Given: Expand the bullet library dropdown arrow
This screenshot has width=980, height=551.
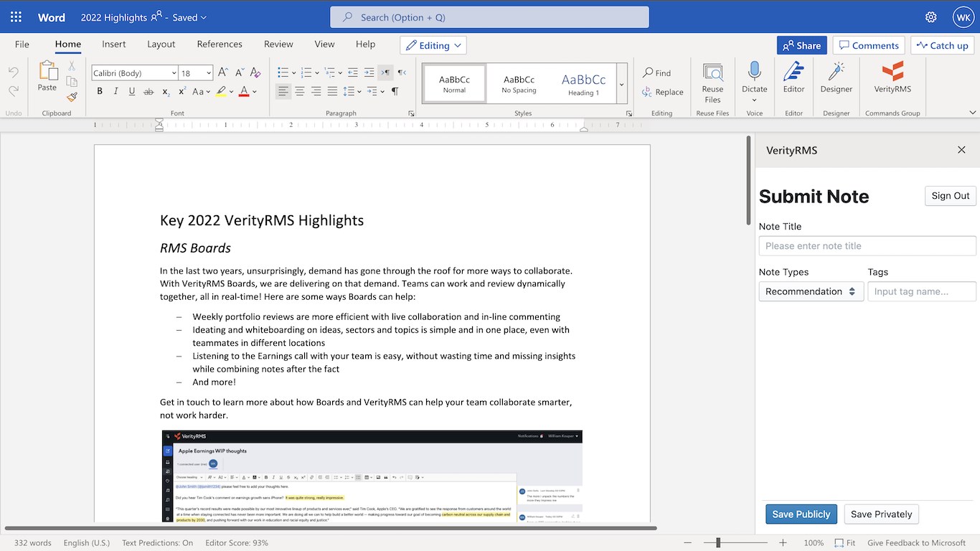Looking at the screenshot, I should [293, 72].
